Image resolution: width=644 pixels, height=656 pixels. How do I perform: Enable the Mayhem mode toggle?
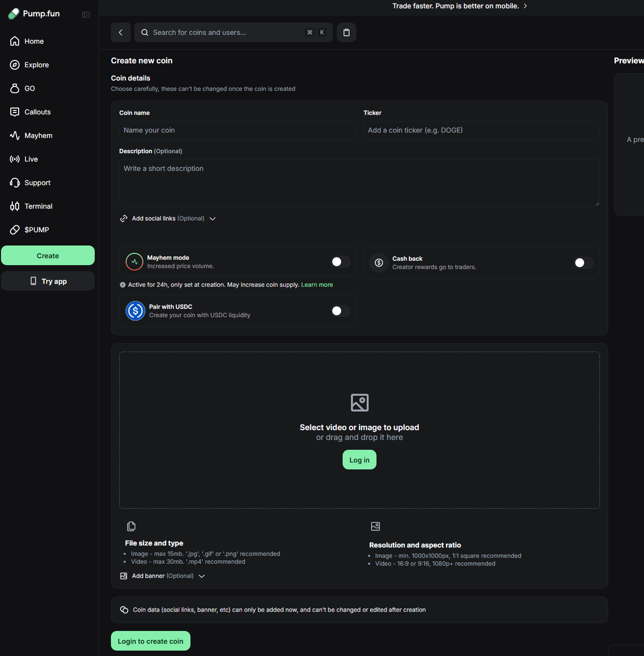341,262
